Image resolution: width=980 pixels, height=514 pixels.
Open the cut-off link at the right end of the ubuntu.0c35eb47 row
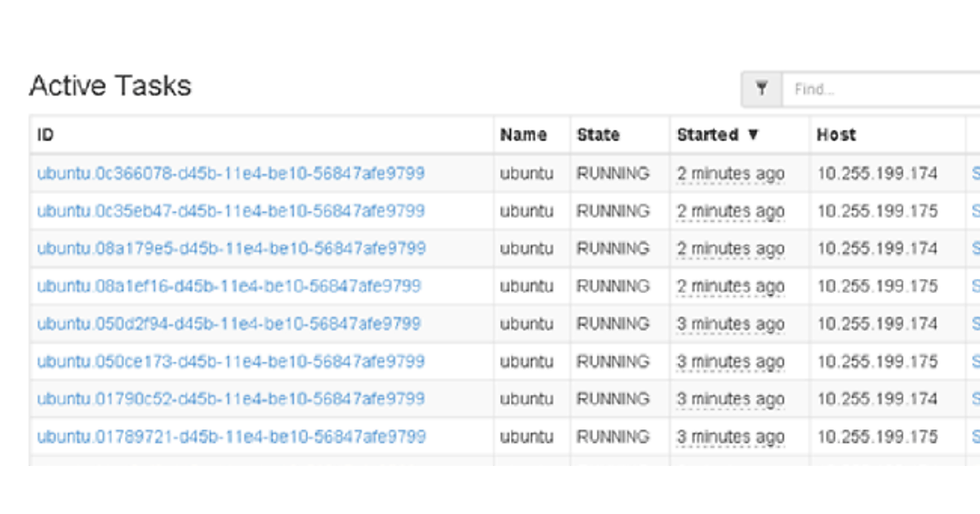[975, 210]
